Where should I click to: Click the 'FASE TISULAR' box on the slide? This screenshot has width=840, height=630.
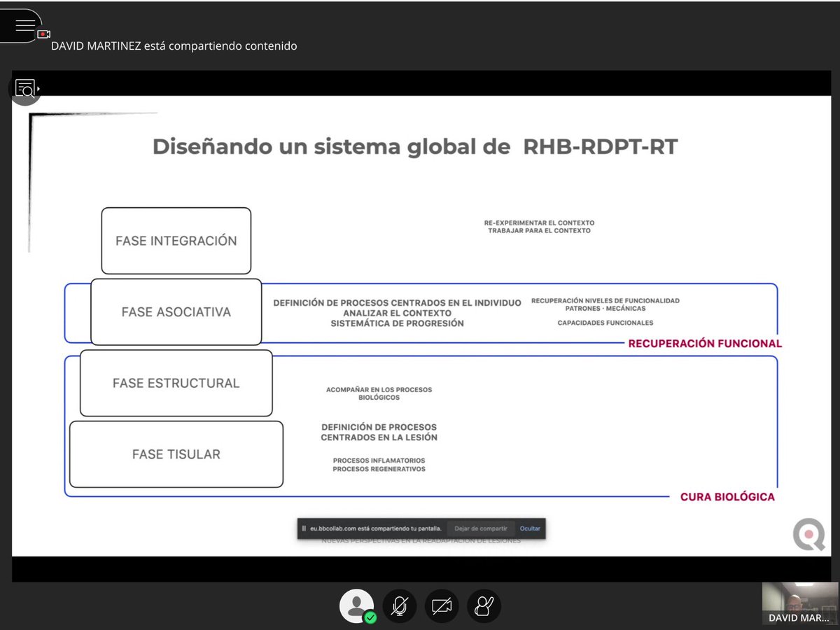pyautogui.click(x=176, y=454)
